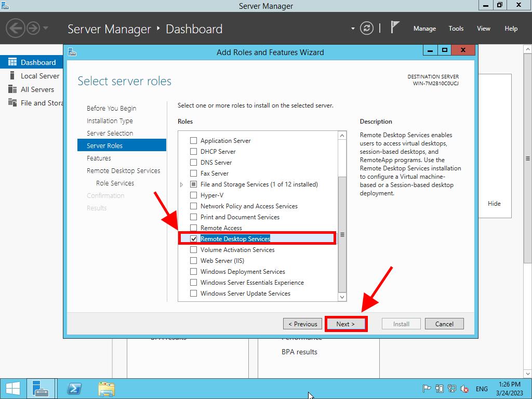
Task: Click the Local Server icon in the sidebar
Action: (12, 75)
